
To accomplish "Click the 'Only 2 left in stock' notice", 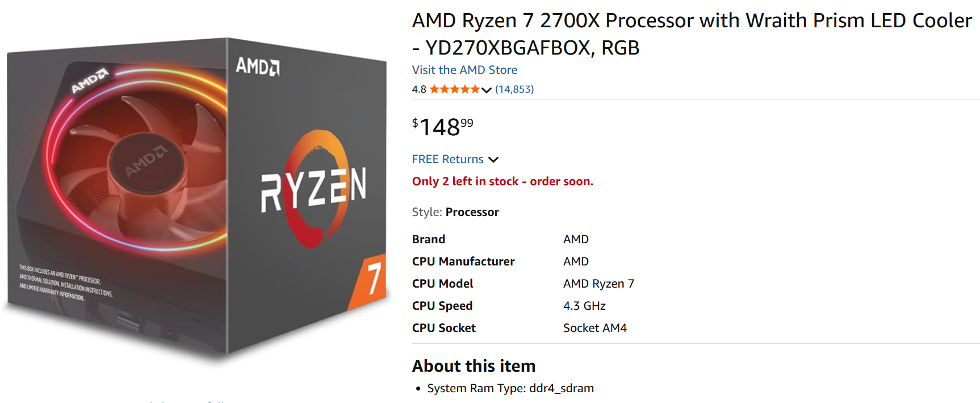I will (502, 181).
